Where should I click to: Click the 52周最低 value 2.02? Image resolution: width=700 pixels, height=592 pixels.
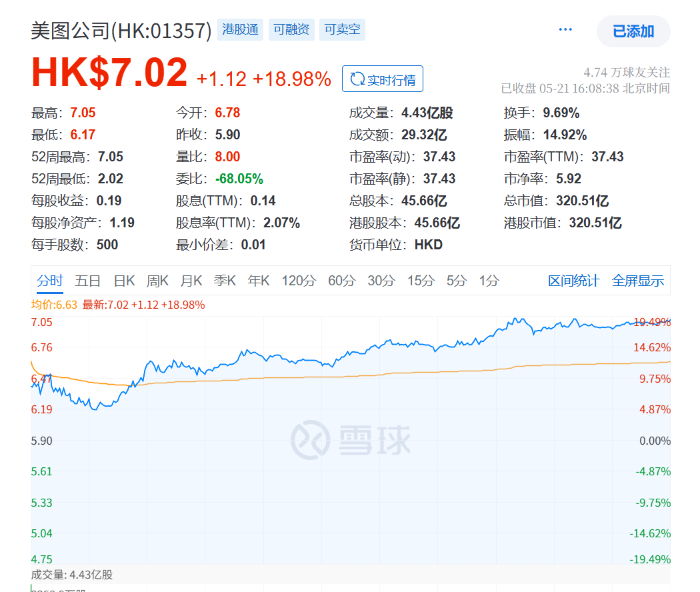point(111,179)
